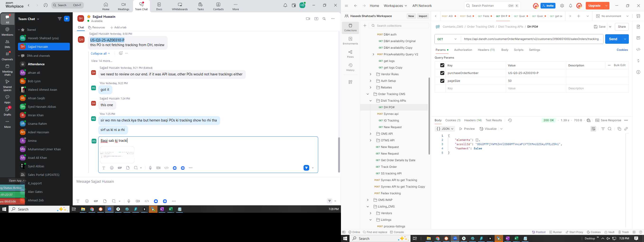Viewport: 644px width, 242px height.
Task: Open the Cookies link in the request
Action: (x=622, y=50)
